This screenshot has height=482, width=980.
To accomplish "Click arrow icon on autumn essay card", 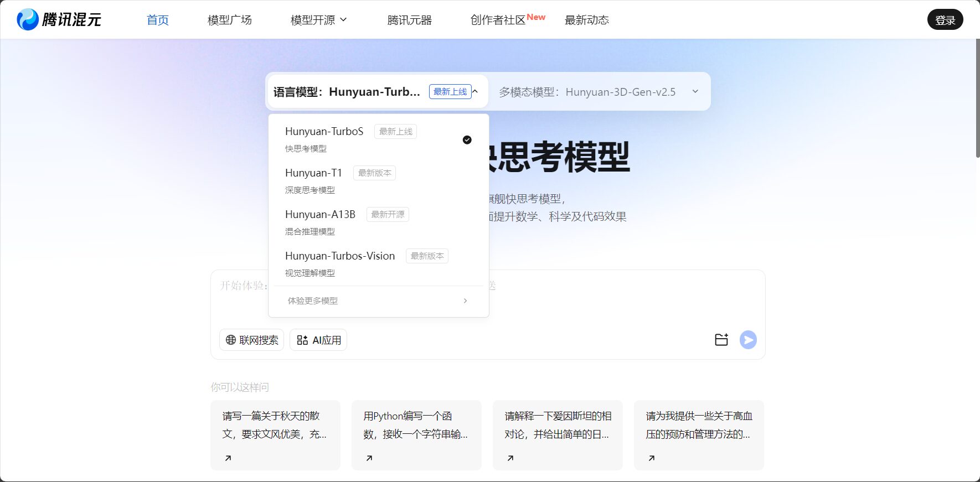I will click(x=228, y=458).
